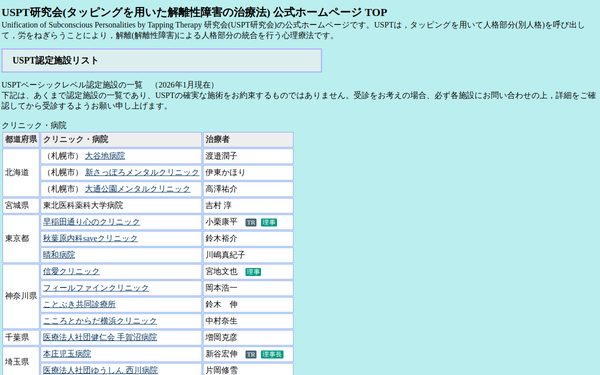This screenshot has height=375, width=600.
Task: Click the クリニック・病院 column header
Action: 121,140
